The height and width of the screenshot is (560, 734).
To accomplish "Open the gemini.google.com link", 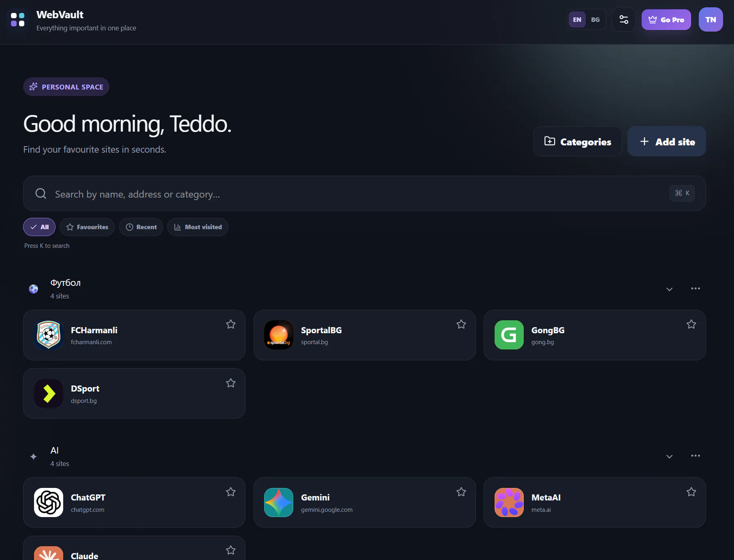I will coord(326,510).
